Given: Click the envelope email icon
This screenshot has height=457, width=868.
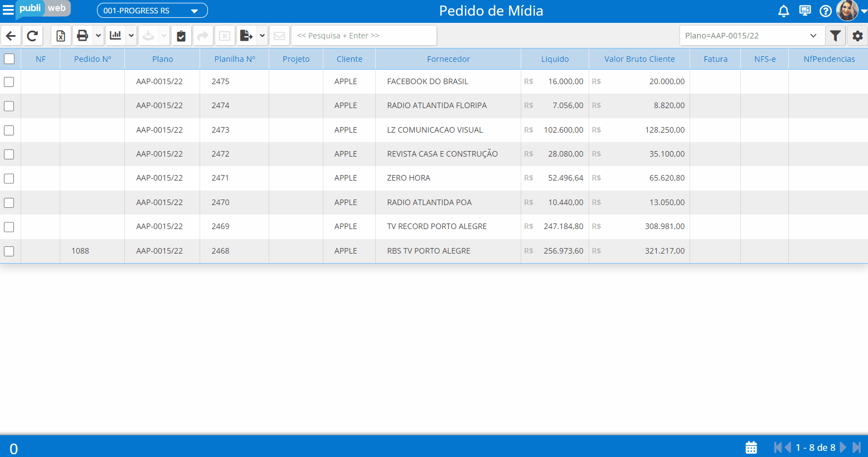Looking at the screenshot, I should pyautogui.click(x=280, y=36).
